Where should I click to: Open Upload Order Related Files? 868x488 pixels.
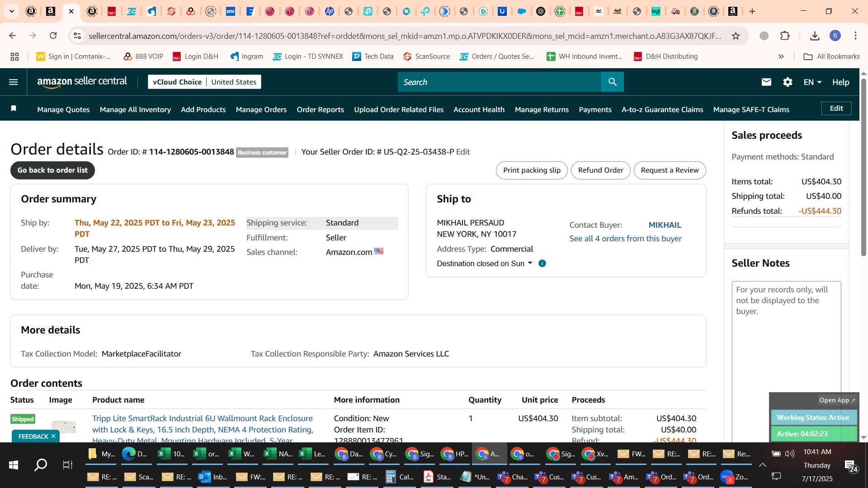click(x=398, y=109)
